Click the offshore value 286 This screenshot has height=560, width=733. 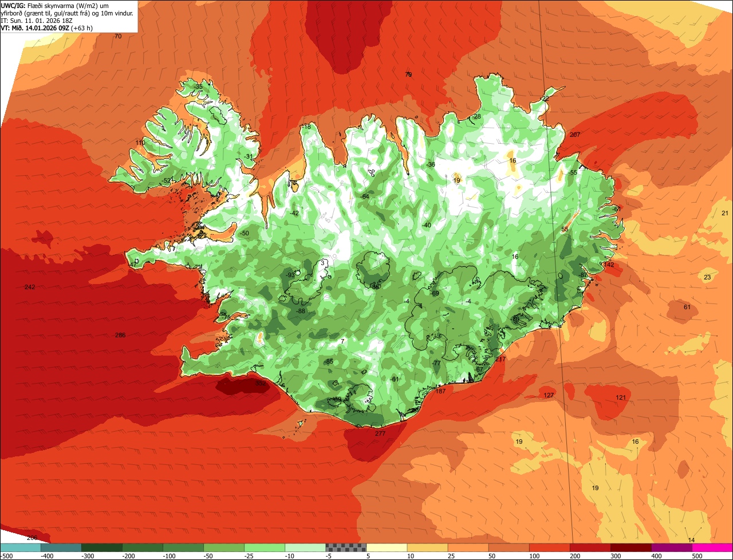pos(120,335)
